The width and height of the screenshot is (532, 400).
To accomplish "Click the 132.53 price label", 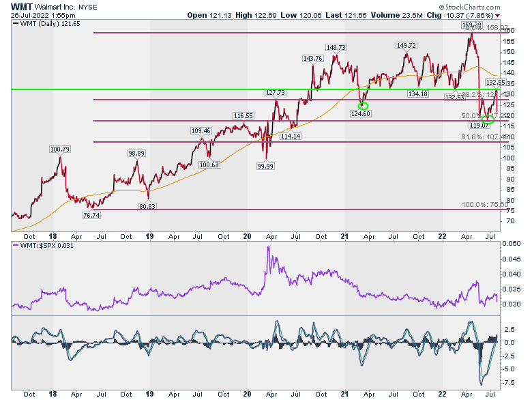I will coord(454,97).
